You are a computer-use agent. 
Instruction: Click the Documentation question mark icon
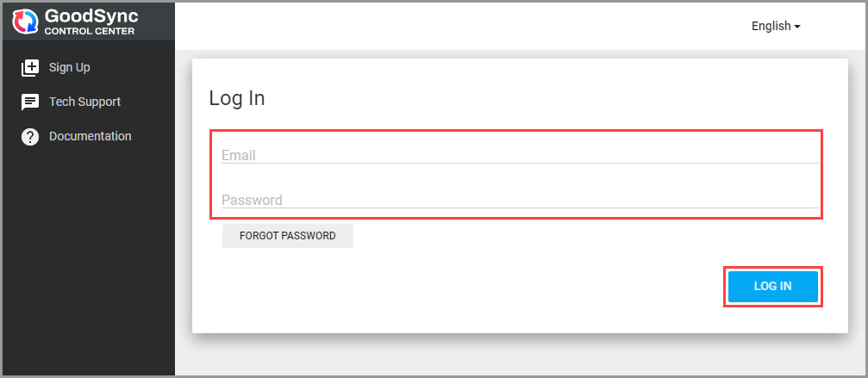[30, 137]
